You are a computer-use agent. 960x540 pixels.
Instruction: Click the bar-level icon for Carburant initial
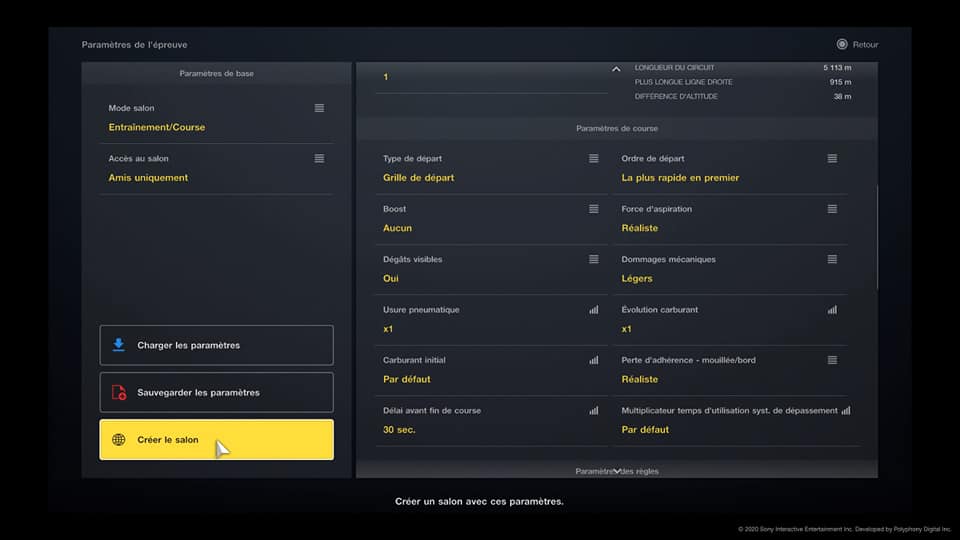[x=593, y=360]
